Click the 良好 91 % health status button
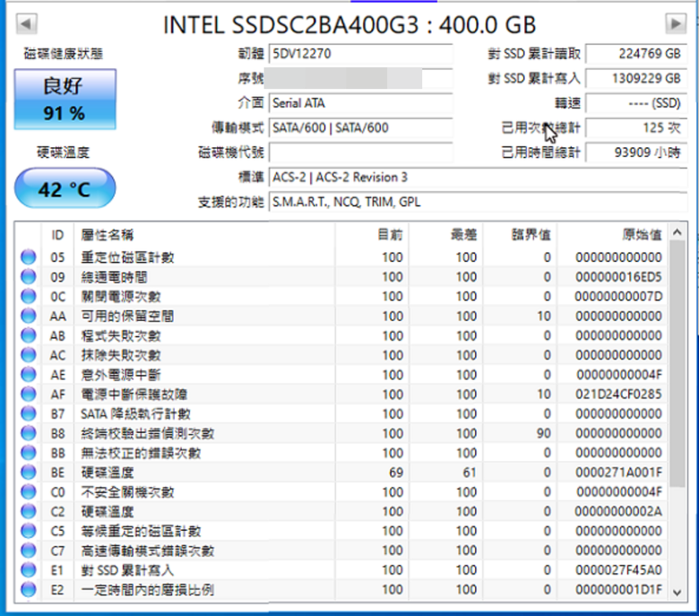 pos(65,99)
